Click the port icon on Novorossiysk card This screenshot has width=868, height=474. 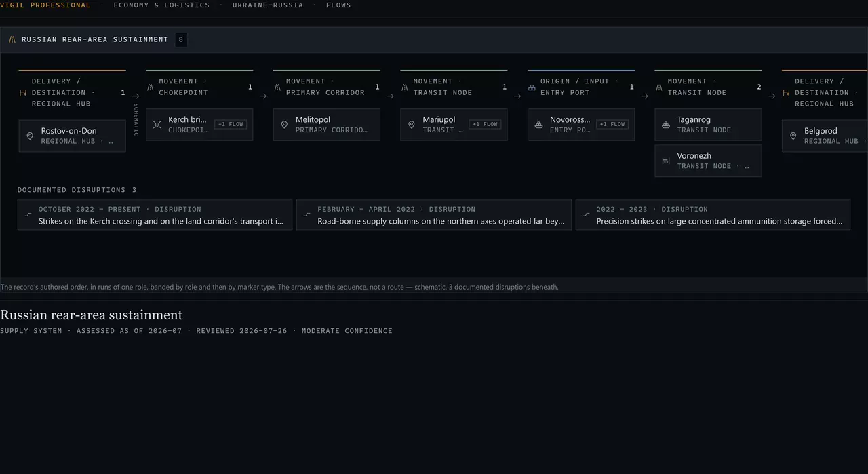(x=538, y=125)
